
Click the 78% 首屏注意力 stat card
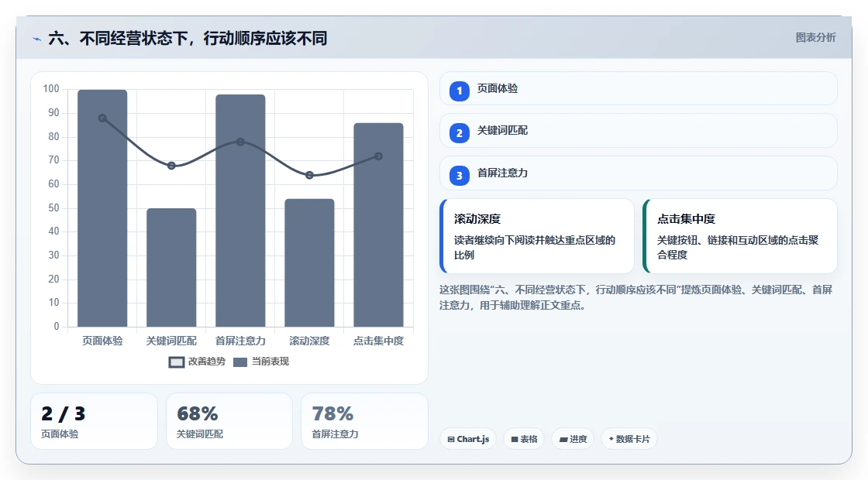(364, 421)
